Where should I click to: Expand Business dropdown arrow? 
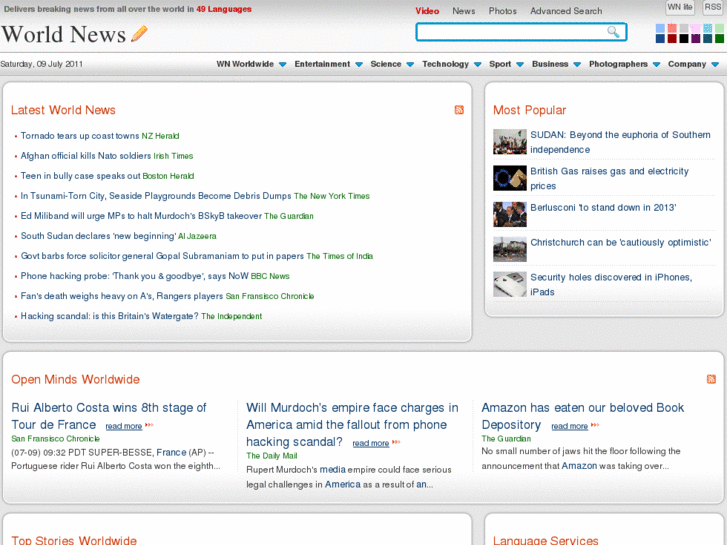(x=577, y=64)
